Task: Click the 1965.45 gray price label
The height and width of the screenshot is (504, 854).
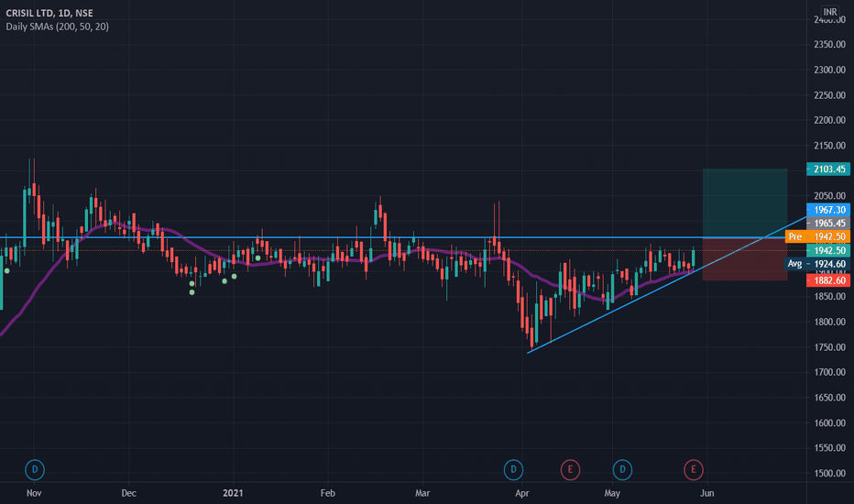Action: pyautogui.click(x=827, y=223)
